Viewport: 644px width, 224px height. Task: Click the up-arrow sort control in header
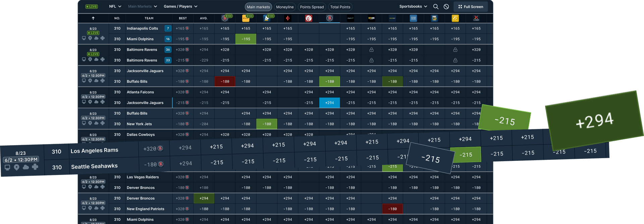point(93,18)
